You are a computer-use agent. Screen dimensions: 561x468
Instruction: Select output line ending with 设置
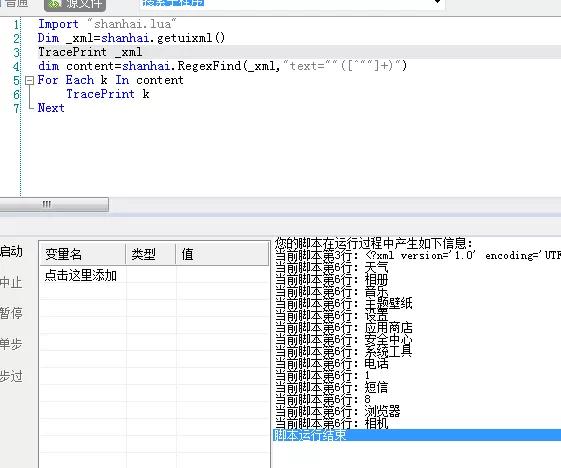click(x=332, y=316)
